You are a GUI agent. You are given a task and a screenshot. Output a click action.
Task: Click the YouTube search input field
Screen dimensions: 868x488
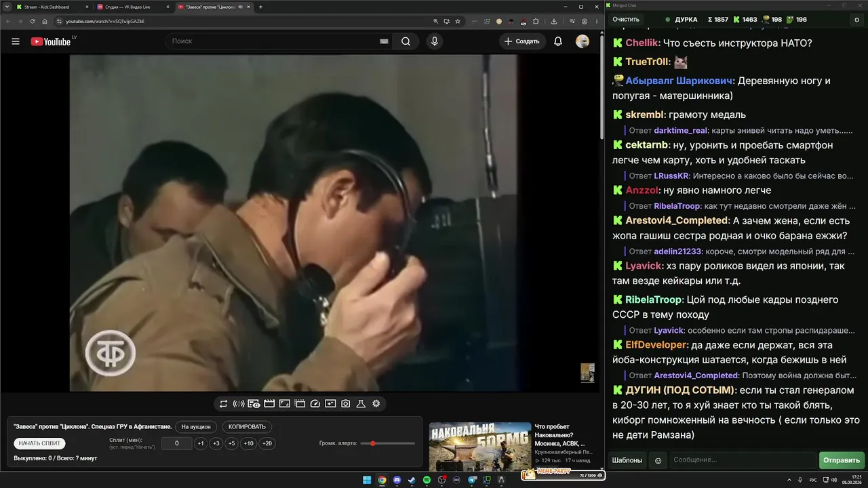(x=279, y=41)
